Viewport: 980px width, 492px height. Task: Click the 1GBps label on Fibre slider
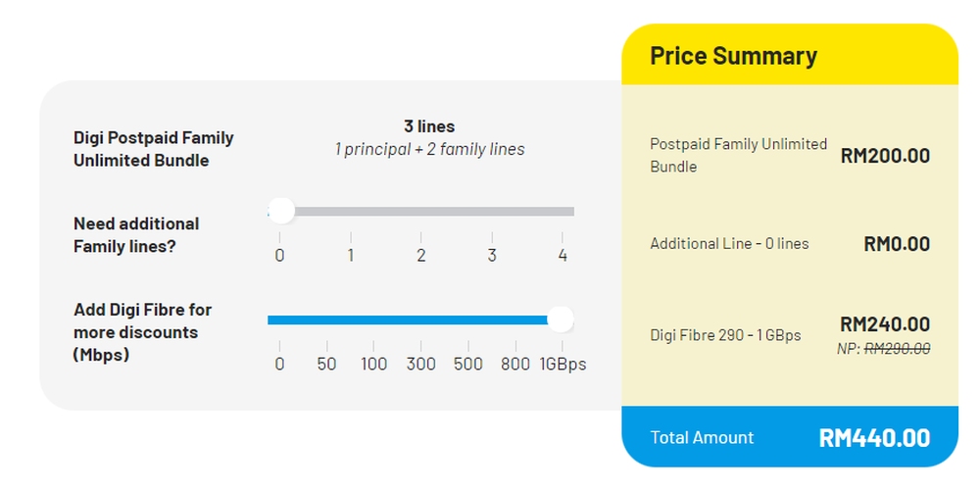pyautogui.click(x=563, y=365)
